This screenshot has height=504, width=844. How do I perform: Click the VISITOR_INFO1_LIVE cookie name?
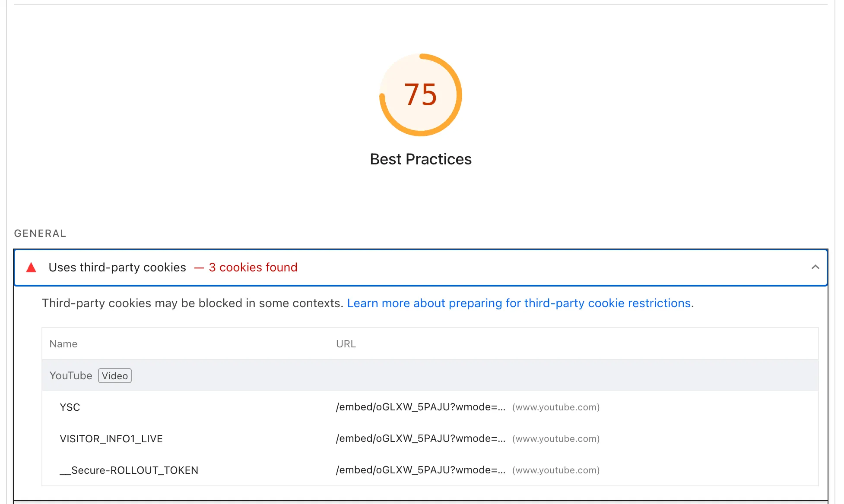coord(111,439)
